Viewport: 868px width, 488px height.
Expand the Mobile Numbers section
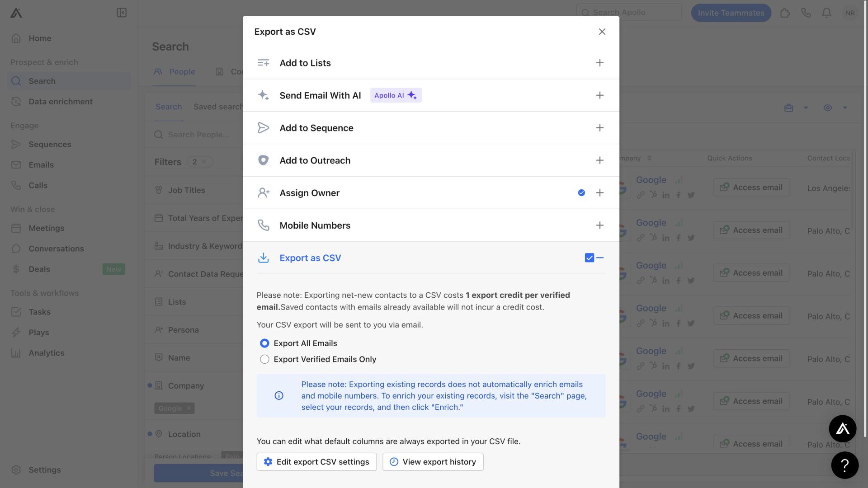point(599,225)
